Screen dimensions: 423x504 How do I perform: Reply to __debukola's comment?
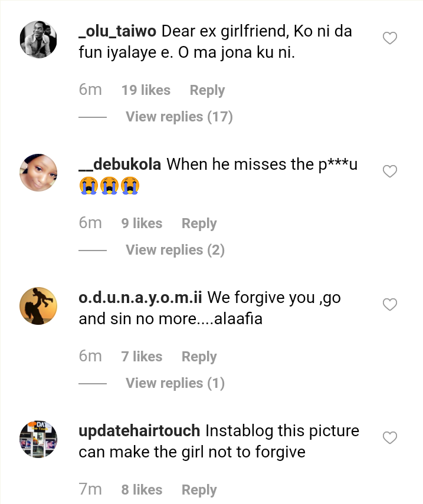click(199, 223)
